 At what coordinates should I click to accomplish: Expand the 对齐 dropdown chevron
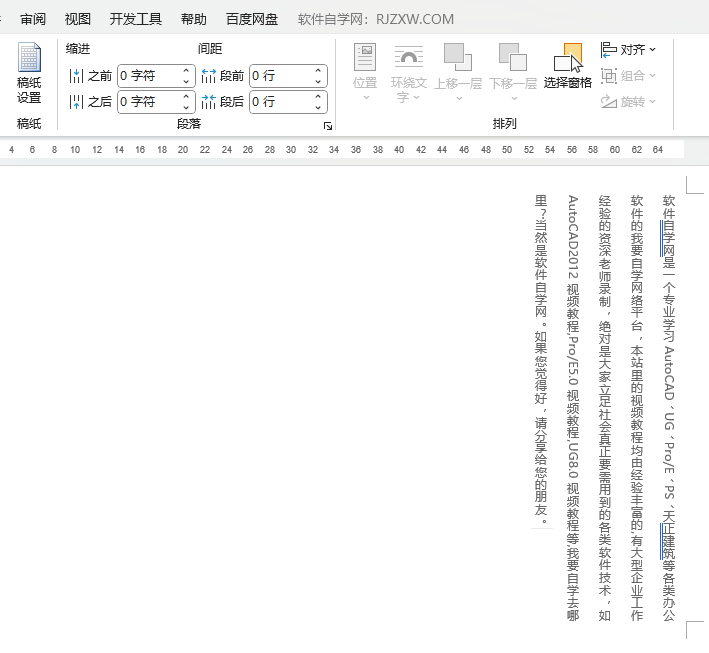coord(652,49)
